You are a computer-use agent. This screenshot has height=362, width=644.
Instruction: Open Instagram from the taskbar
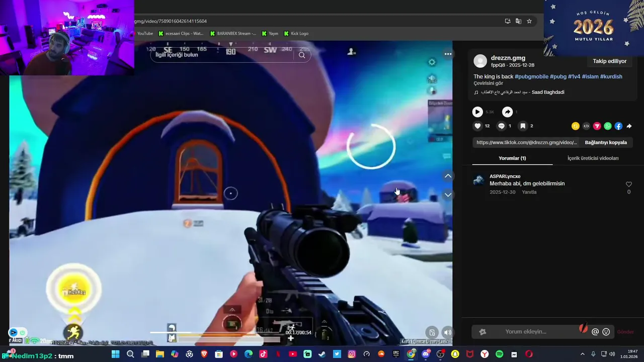pos(352,354)
